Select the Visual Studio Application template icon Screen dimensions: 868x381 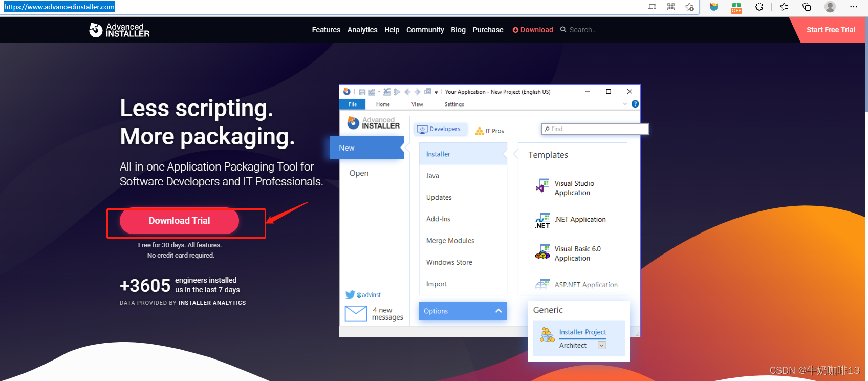[x=542, y=185]
